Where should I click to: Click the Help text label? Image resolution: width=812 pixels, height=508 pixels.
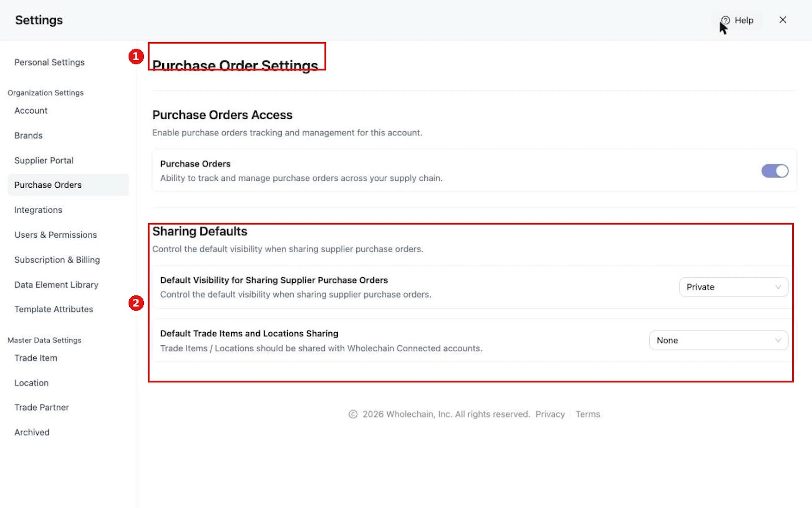(744, 20)
